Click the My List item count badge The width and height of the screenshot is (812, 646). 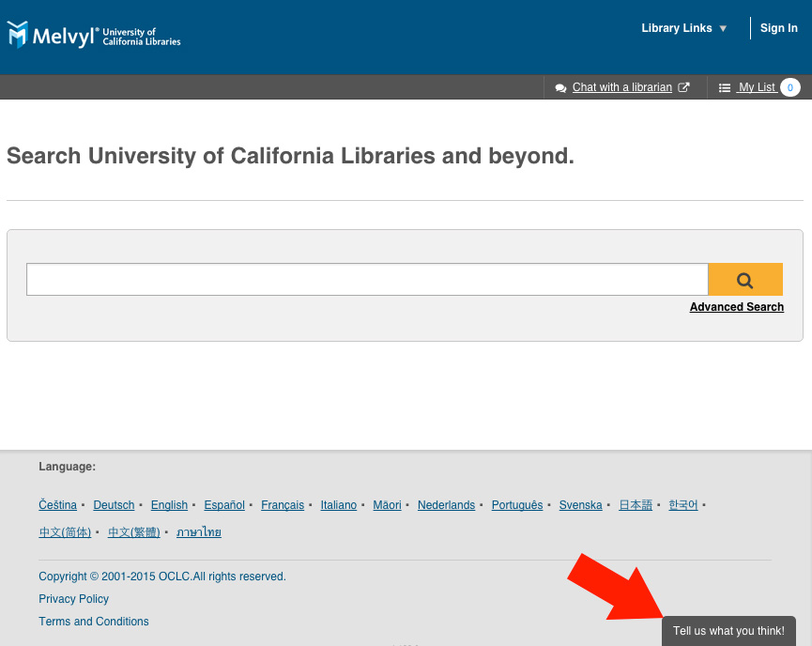click(x=790, y=87)
